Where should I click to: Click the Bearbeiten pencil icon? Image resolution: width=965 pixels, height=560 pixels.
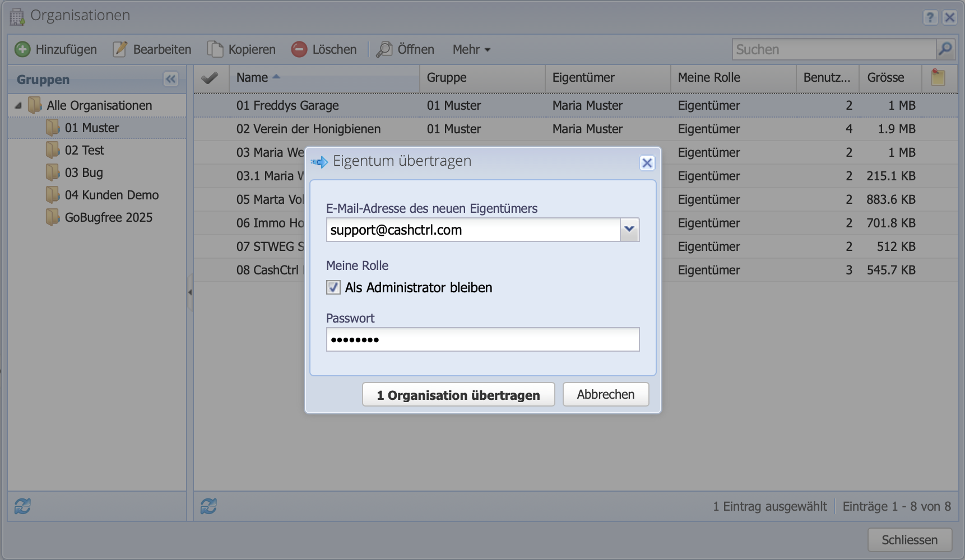point(120,49)
